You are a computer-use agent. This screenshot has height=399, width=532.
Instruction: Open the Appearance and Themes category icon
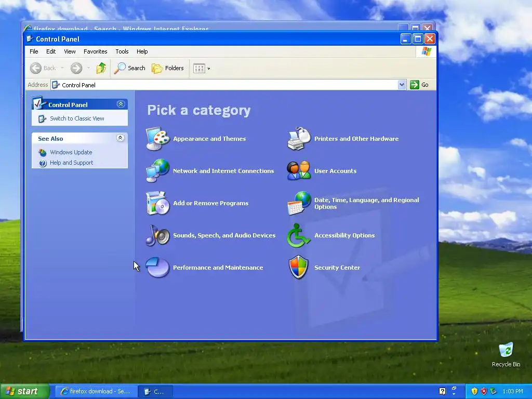click(158, 138)
